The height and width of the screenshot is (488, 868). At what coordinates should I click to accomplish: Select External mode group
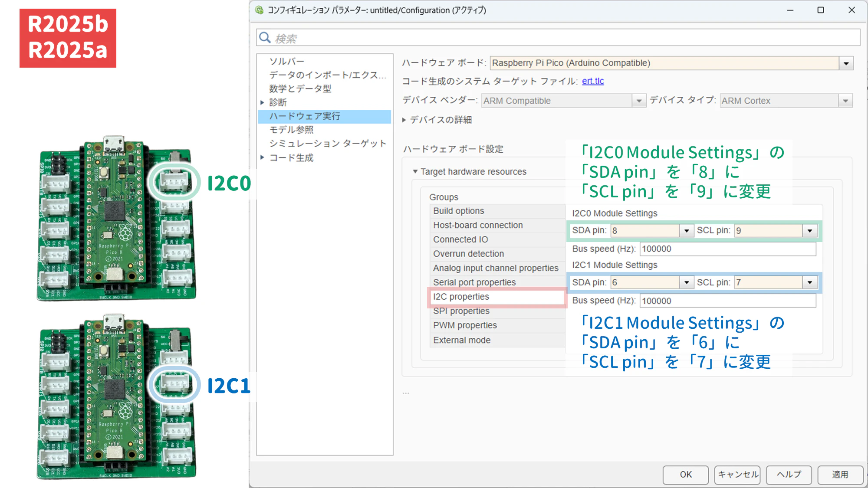point(497,340)
